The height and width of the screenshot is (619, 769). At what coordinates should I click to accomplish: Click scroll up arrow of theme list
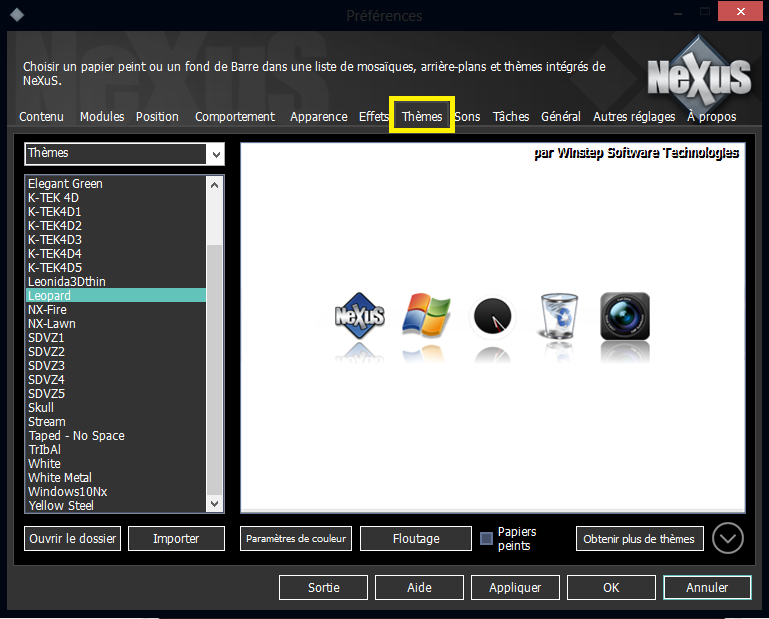click(214, 185)
